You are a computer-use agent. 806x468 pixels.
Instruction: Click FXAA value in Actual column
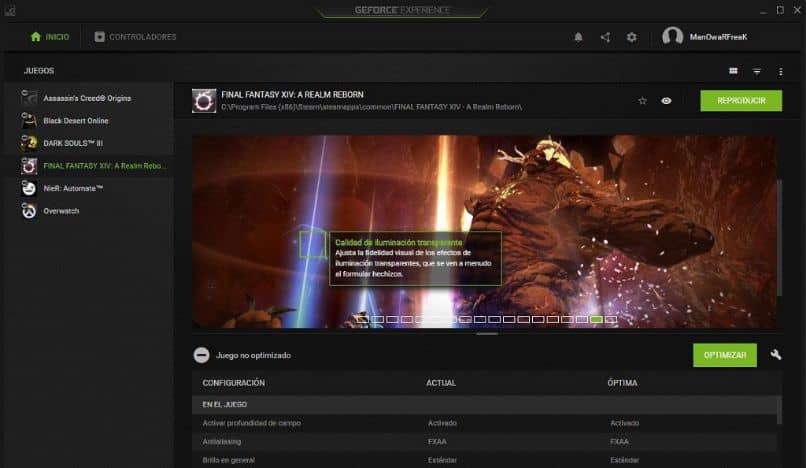tap(437, 442)
